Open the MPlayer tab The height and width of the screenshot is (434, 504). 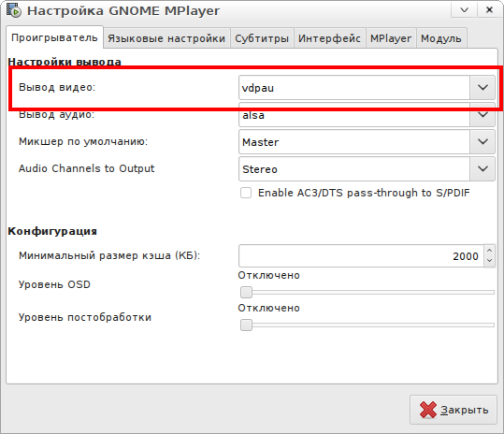click(391, 38)
